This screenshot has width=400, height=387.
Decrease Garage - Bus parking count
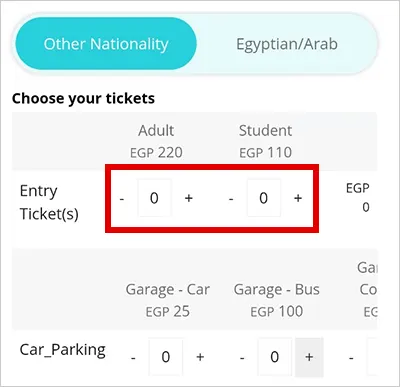[242, 358]
